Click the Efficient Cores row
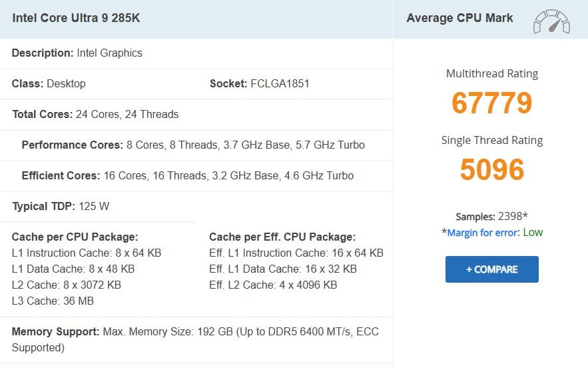 pyautogui.click(x=187, y=175)
